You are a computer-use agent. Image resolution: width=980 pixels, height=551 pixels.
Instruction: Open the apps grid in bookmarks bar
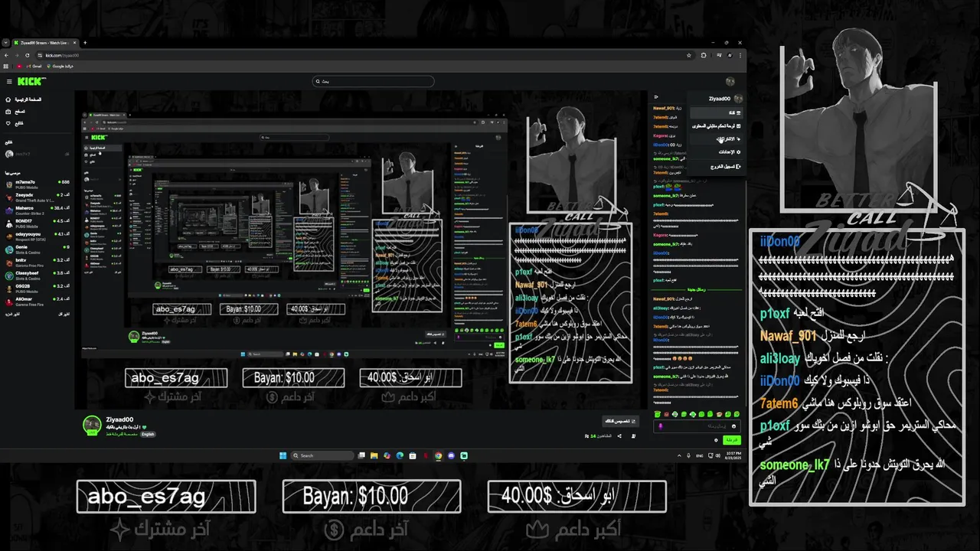point(5,67)
